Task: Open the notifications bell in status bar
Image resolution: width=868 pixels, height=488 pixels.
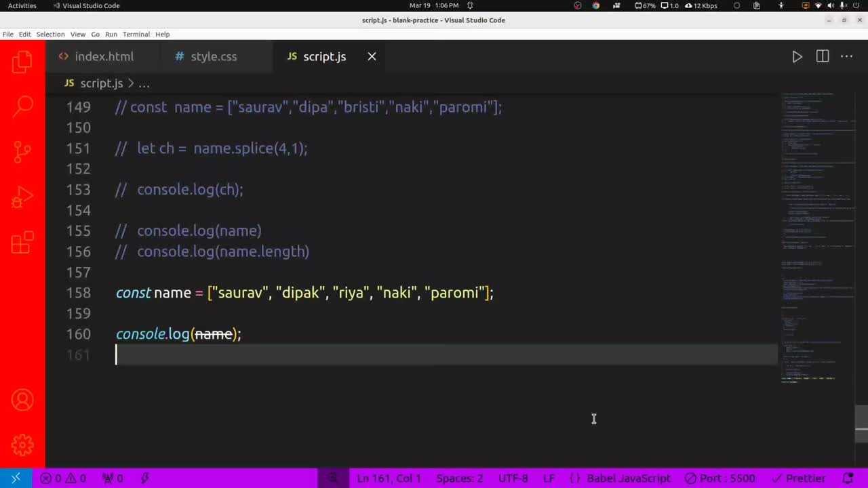Action: click(848, 478)
